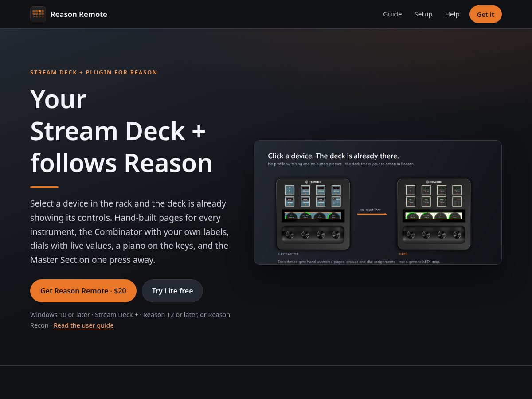Screen dimensions: 532x399
Task: Click the 'No profile switching and no button presses' subtitle
Action: point(341,164)
